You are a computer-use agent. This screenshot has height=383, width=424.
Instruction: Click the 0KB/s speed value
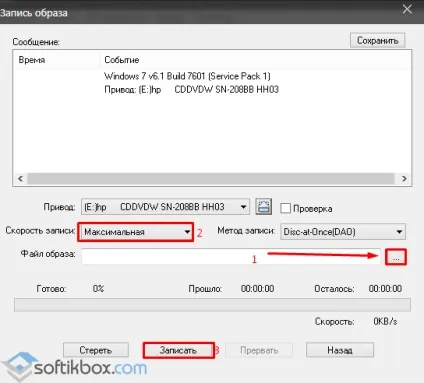click(x=385, y=321)
